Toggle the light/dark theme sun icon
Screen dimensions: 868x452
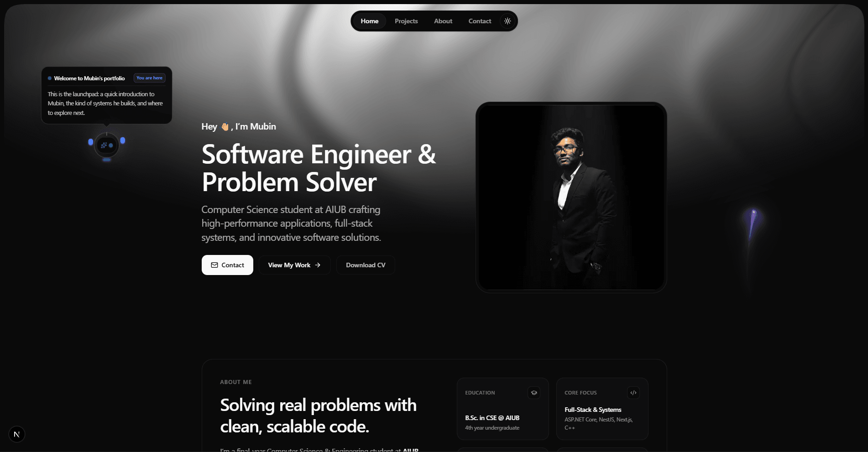coord(507,21)
